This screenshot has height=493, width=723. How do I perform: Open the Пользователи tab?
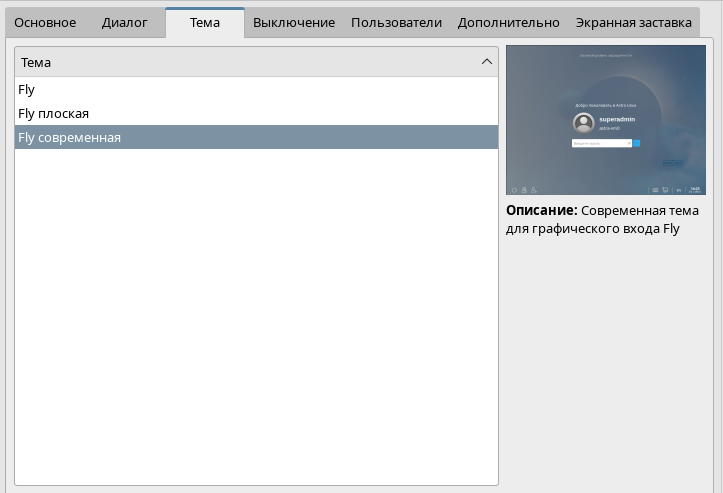[x=397, y=23]
